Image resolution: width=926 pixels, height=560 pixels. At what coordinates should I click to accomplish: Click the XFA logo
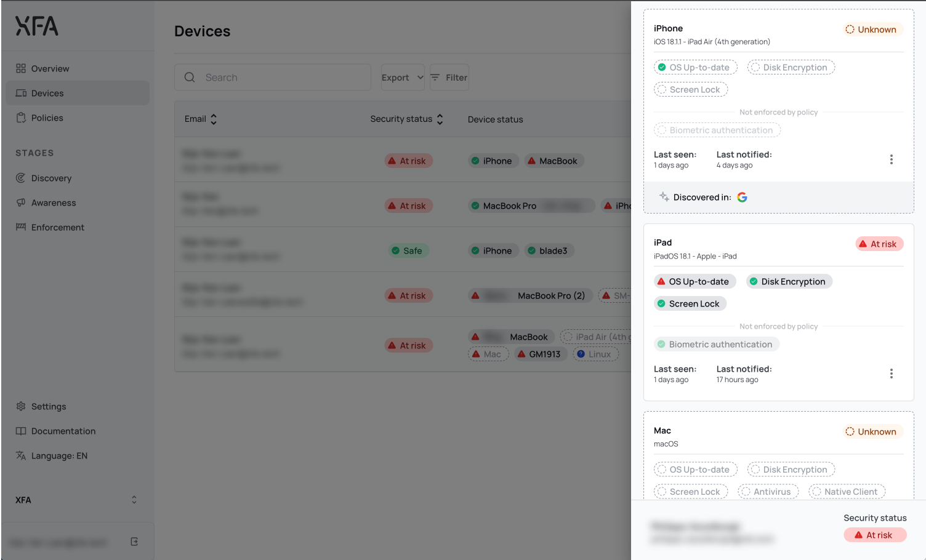(37, 26)
